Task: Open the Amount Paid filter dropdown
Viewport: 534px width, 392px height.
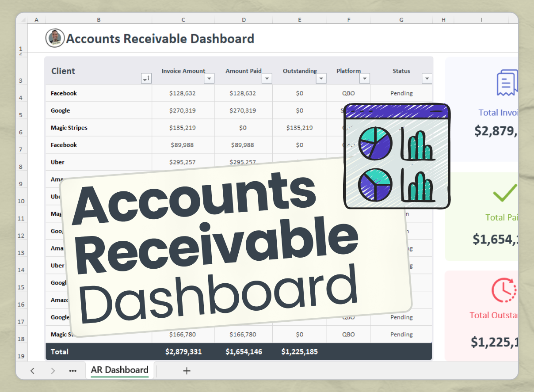Action: [x=267, y=78]
